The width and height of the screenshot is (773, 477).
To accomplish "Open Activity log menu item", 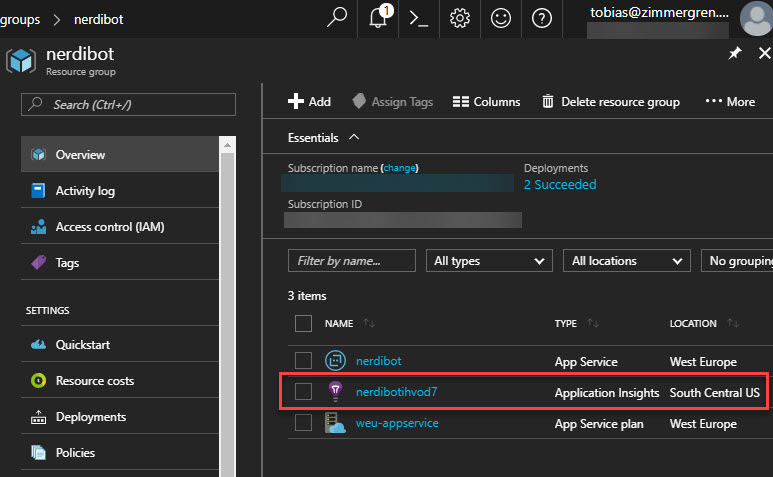I will click(120, 190).
